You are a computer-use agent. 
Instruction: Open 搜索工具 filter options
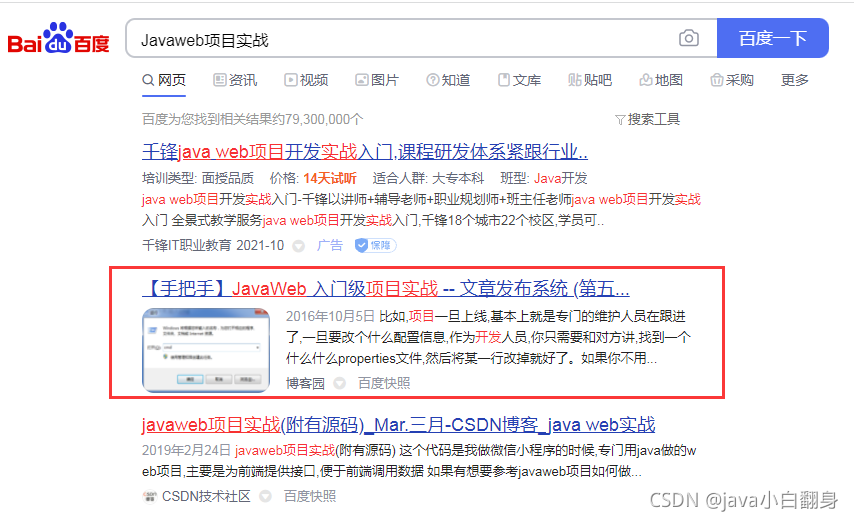(647, 119)
